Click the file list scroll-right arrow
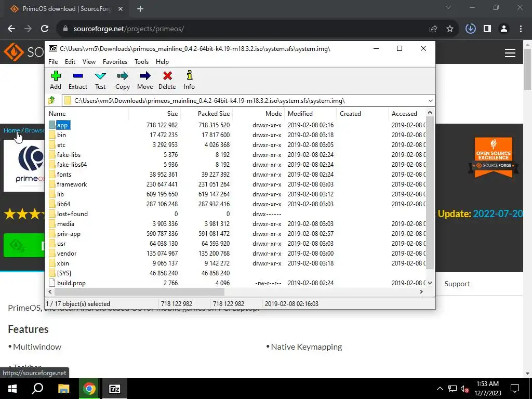The width and height of the screenshot is (532, 399). (421, 291)
